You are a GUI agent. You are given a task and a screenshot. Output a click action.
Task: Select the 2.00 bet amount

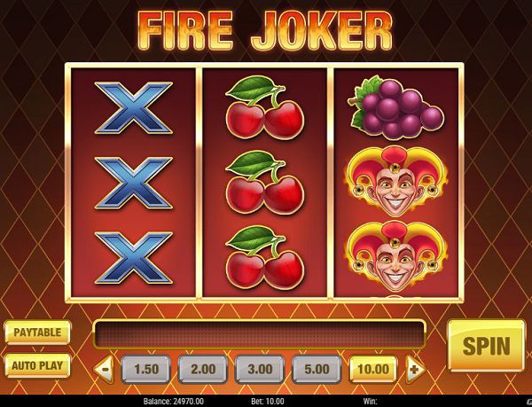[203, 369]
